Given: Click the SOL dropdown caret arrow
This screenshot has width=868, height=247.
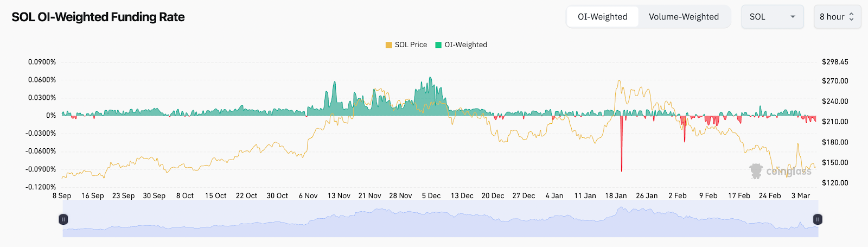Looking at the screenshot, I should pyautogui.click(x=793, y=17).
